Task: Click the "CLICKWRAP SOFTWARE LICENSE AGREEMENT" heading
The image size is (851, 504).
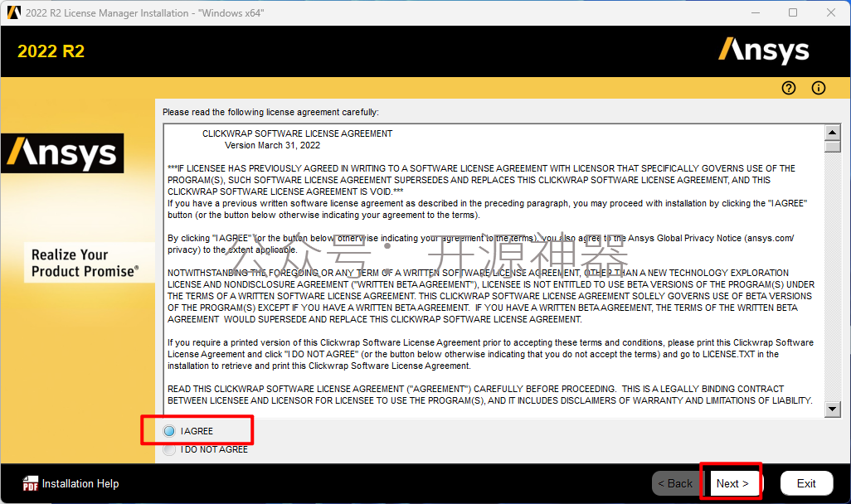Action: [x=298, y=133]
